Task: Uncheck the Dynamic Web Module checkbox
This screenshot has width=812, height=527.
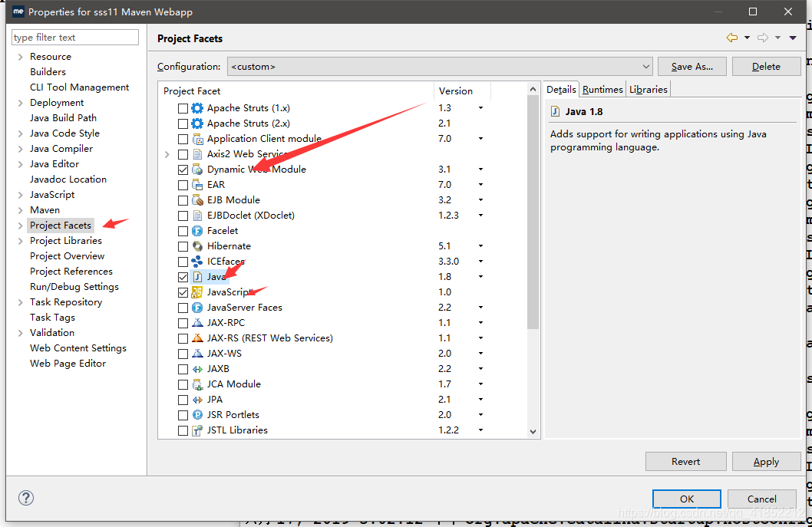Action: point(183,170)
